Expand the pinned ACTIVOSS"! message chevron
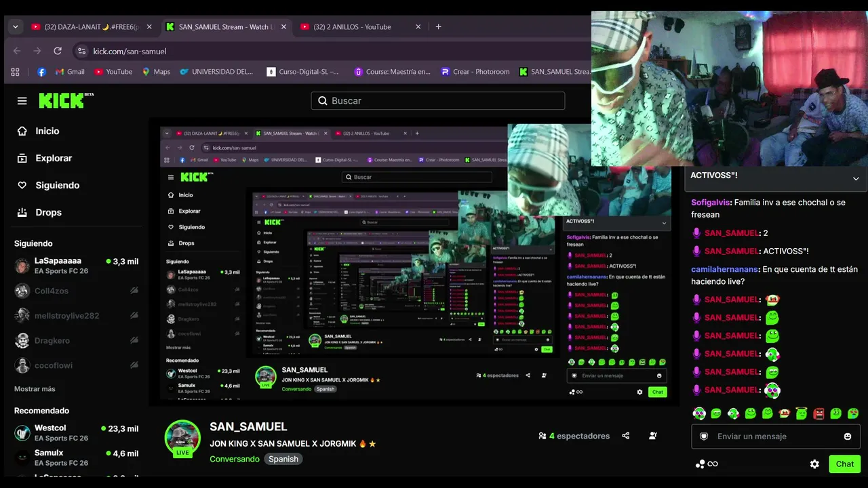This screenshot has height=488, width=868. [x=856, y=179]
